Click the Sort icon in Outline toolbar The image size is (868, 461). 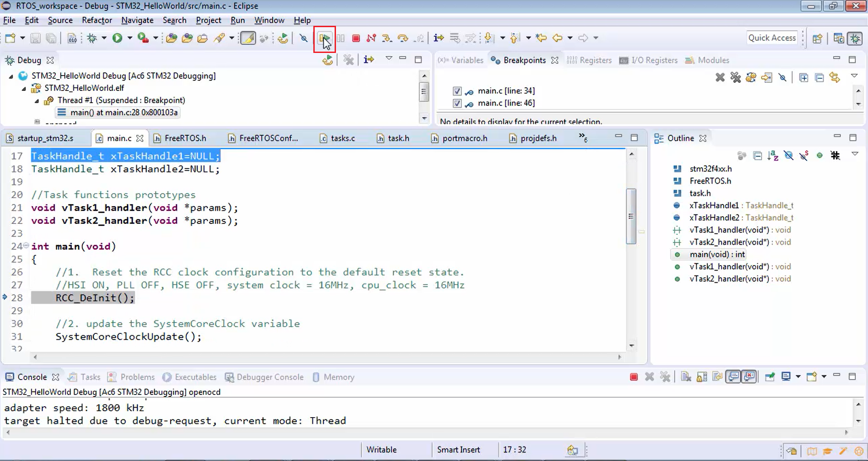[x=773, y=156]
